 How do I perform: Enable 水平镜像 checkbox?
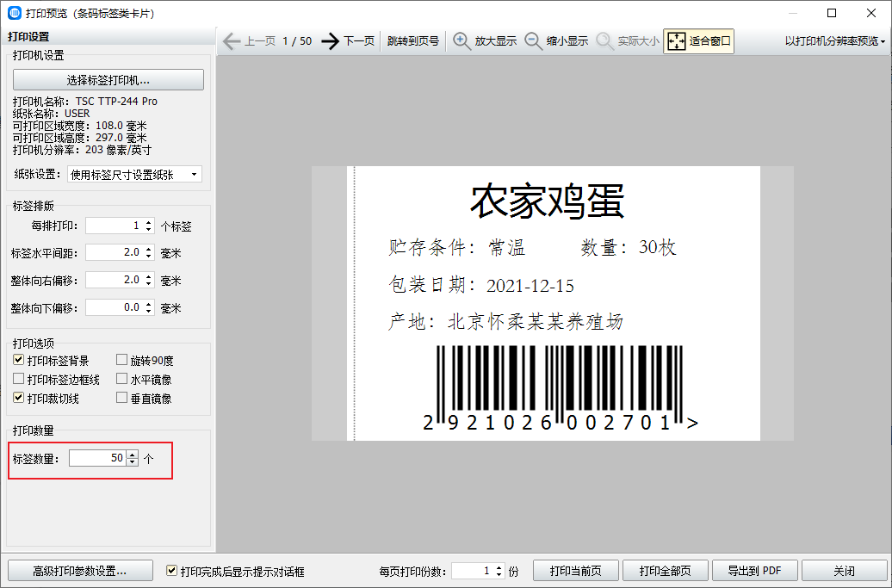(x=121, y=379)
